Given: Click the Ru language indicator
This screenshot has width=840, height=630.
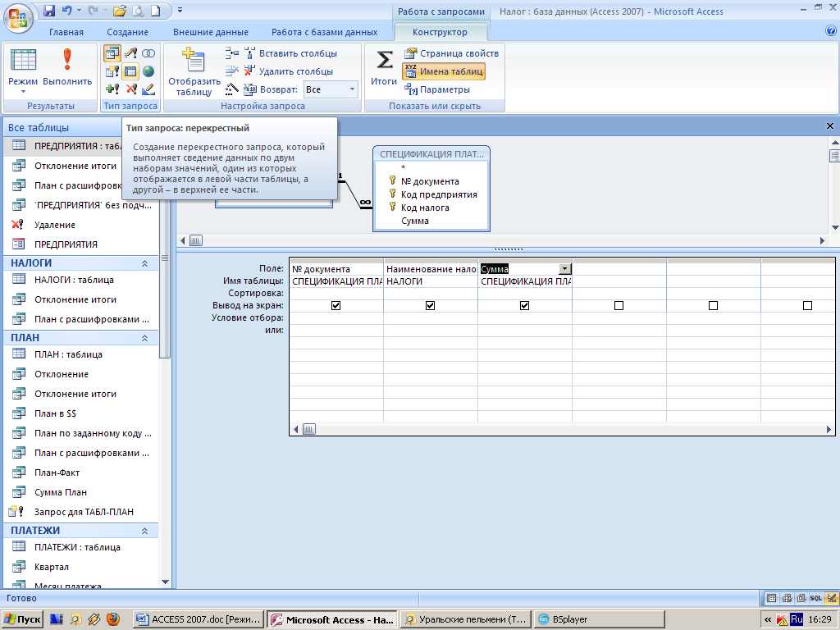Looking at the screenshot, I should click(x=797, y=619).
